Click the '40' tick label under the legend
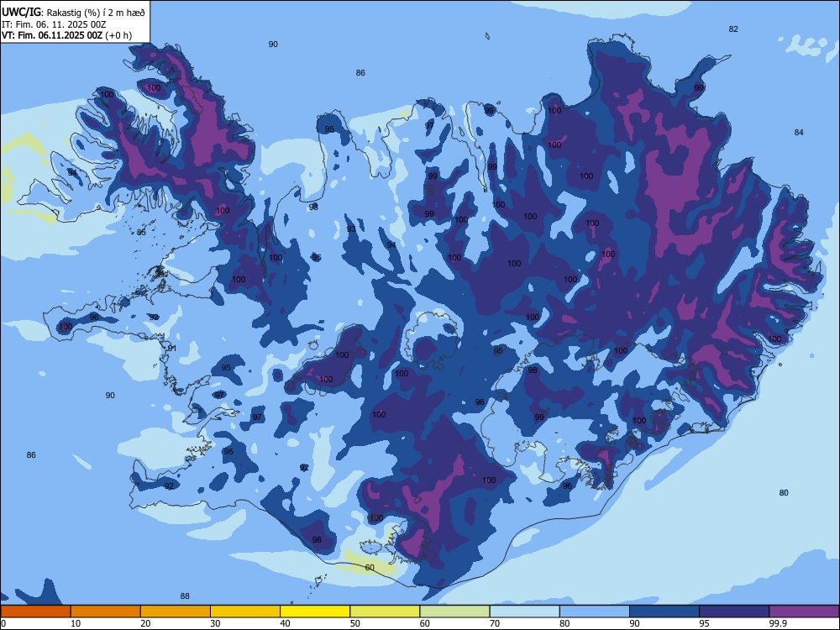 pyautogui.click(x=285, y=623)
